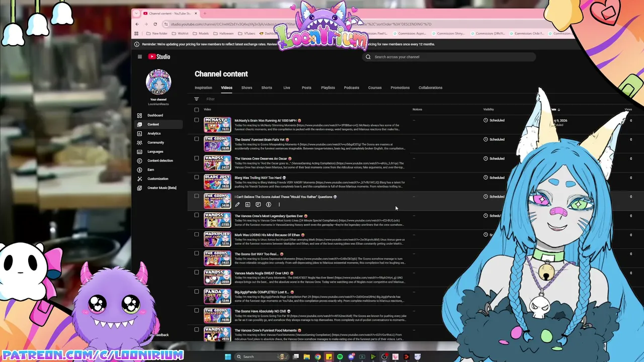Switch to the Shows tab
Viewport: 644px width, 362px height.
247,88
